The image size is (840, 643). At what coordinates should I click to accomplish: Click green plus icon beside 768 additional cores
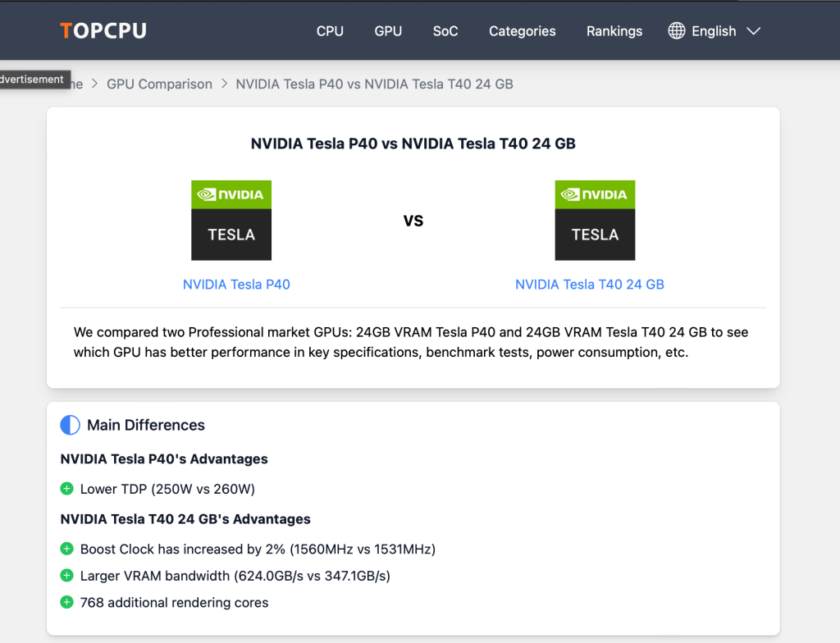click(x=67, y=603)
